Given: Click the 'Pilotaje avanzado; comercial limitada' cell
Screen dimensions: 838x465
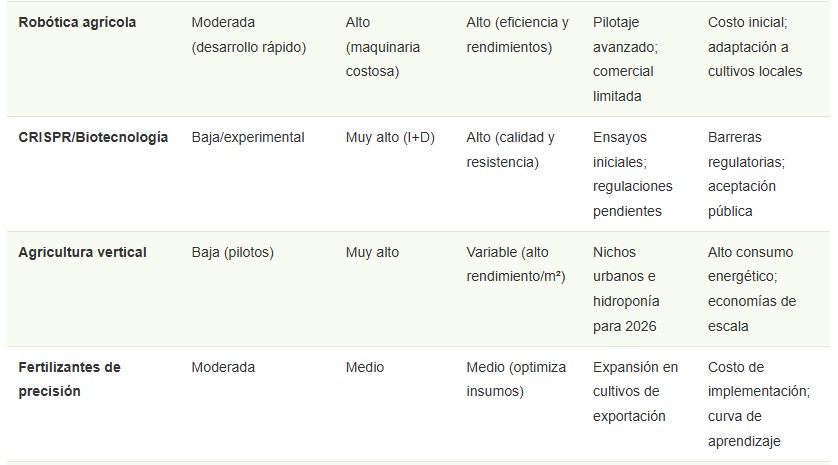Looking at the screenshot, I should pyautogui.click(x=625, y=59).
